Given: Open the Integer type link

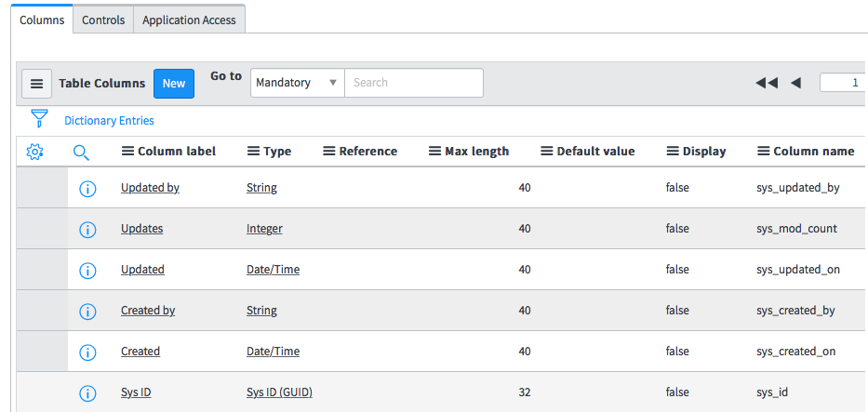Looking at the screenshot, I should point(264,229).
